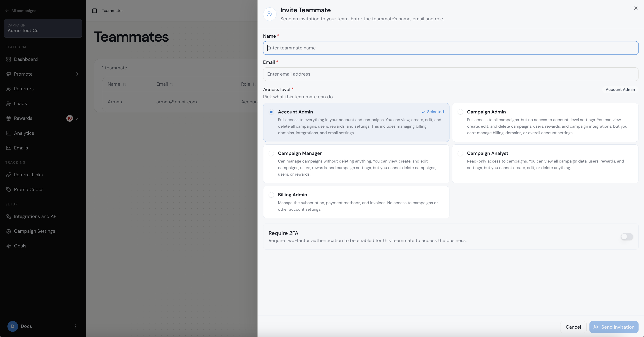Click the back arrow for All campaigns

(x=7, y=11)
